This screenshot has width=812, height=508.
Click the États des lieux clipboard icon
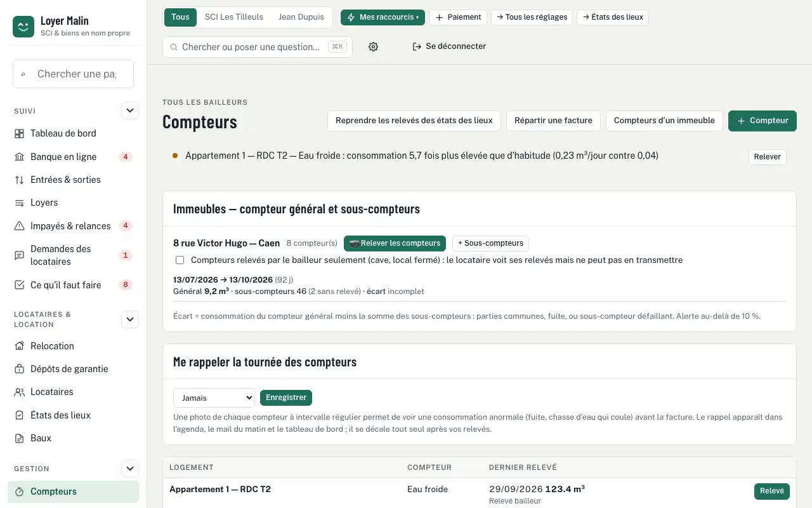point(19,415)
